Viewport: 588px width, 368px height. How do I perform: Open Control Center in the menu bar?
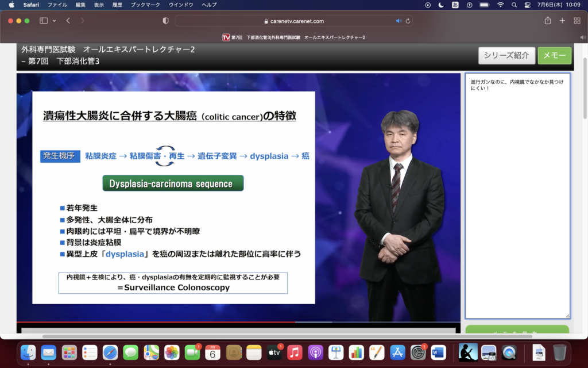tap(528, 5)
